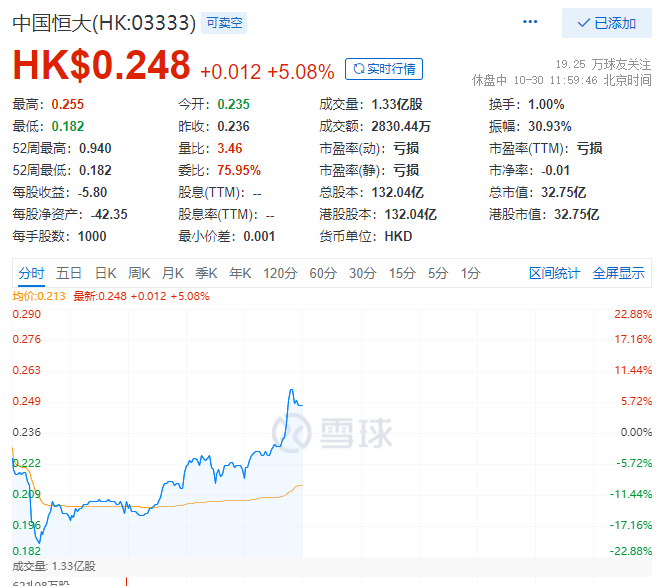Open the 周K chart tab
Viewport: 668px width, 586px height.
pyautogui.click(x=139, y=273)
